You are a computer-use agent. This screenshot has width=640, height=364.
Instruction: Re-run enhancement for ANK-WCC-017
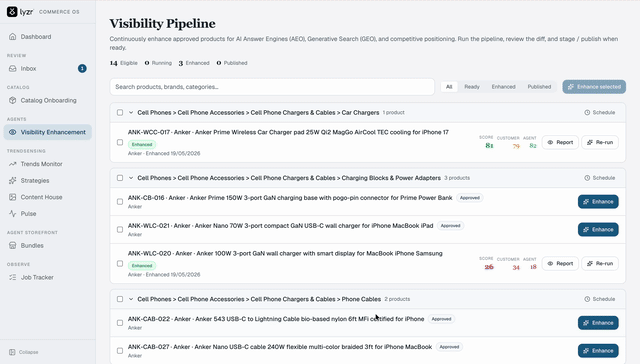click(x=600, y=142)
